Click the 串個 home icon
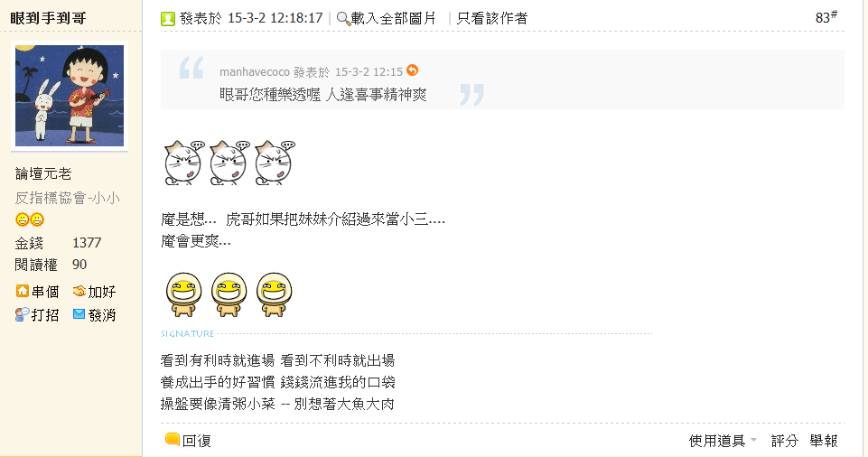 point(23,291)
